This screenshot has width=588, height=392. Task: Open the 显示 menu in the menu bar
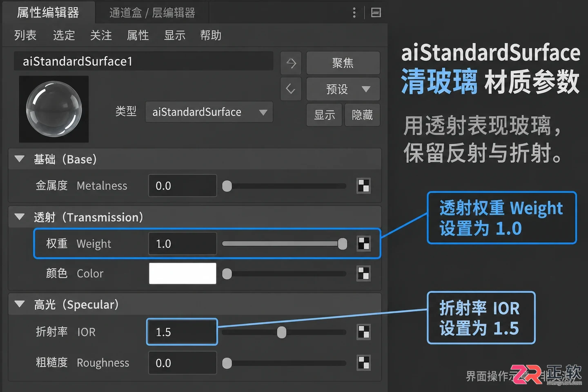(175, 36)
